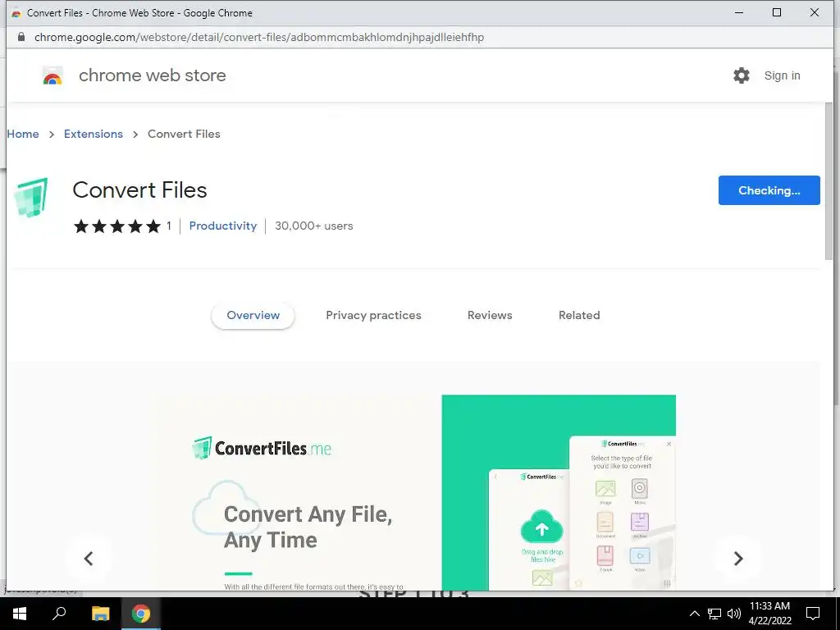Click the Convert Files breadcrumb text
The width and height of the screenshot is (840, 630).
tap(184, 134)
